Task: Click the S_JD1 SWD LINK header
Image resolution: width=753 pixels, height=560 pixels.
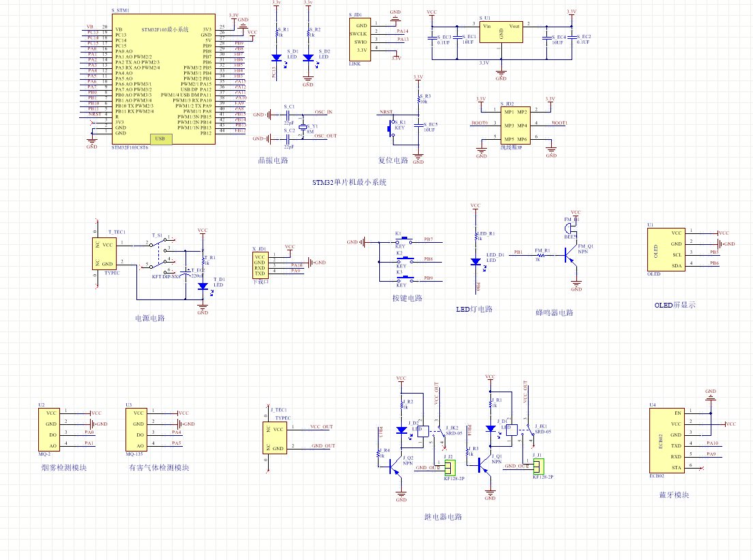Action: [359, 40]
